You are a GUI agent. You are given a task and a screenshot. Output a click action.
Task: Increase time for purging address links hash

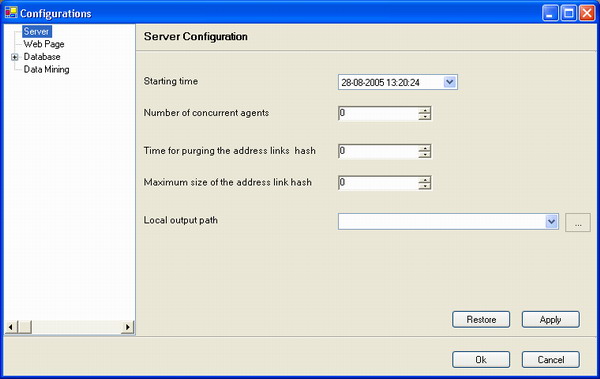click(x=425, y=148)
